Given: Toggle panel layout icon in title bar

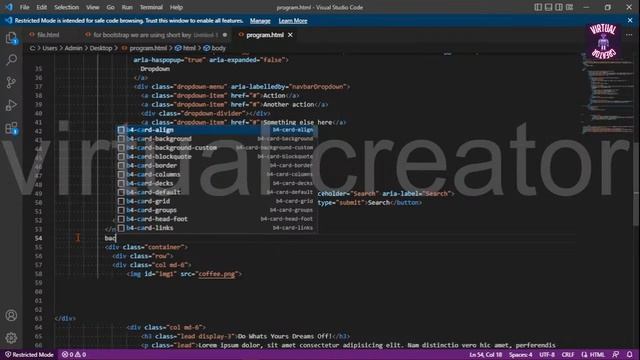Looking at the screenshot, I should 548,7.
